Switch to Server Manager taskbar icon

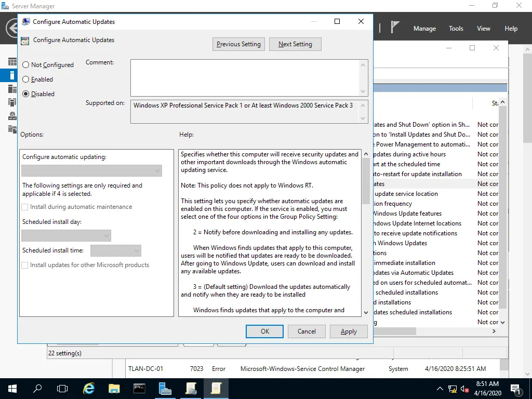click(165, 388)
